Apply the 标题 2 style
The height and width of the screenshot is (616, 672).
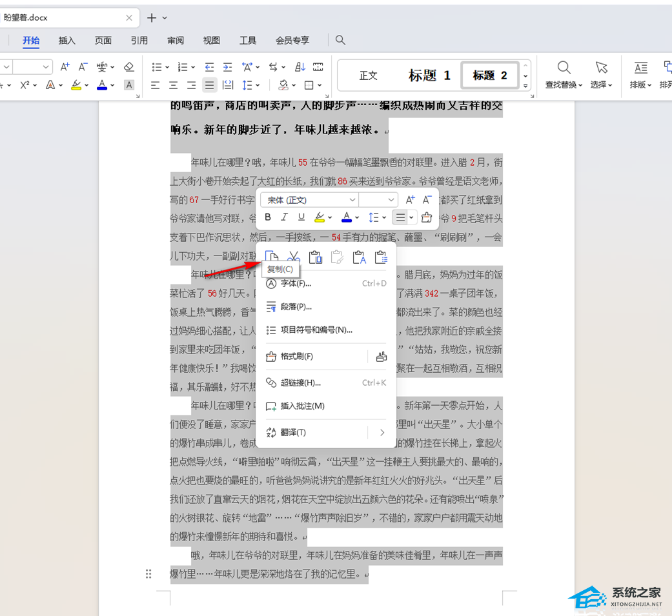click(x=490, y=76)
